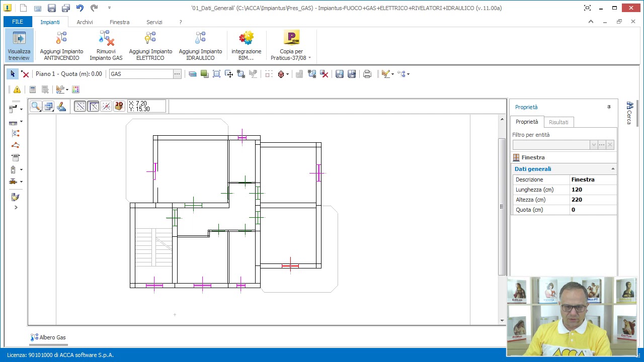The image size is (644, 362).
Task: Click the green block icon
Action: (x=204, y=74)
